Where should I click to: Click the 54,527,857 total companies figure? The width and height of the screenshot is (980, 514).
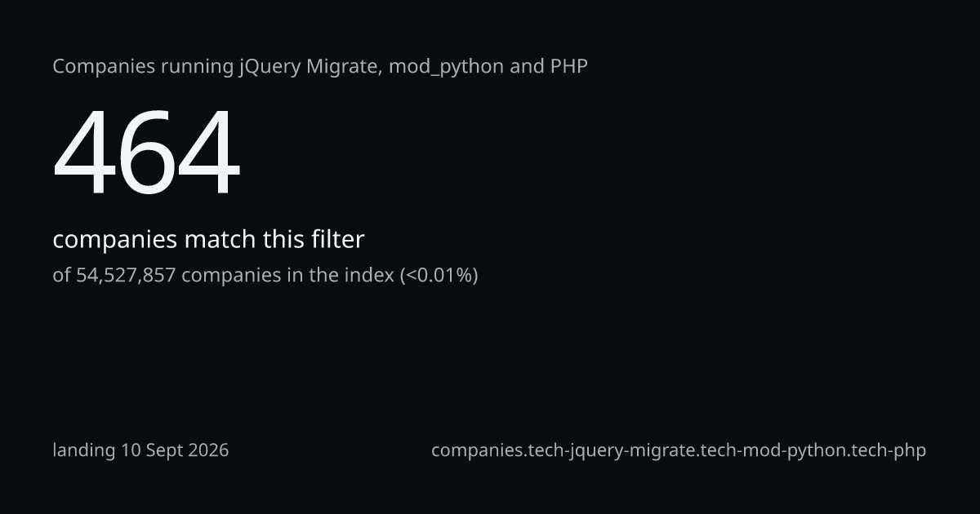(126, 276)
